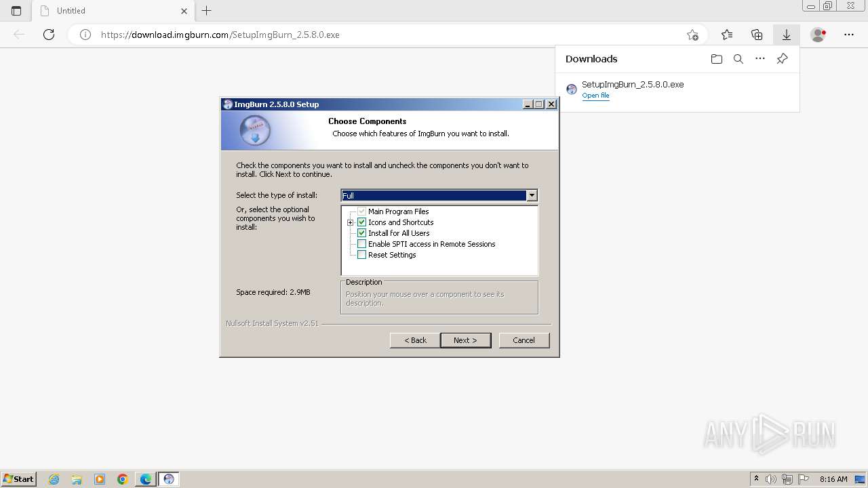Select the Icons and Shortcuts label

[x=401, y=222]
